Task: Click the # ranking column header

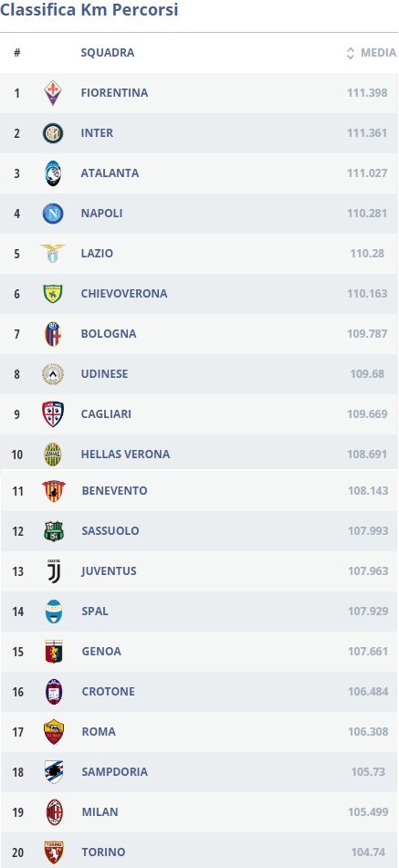Action: tap(17, 53)
